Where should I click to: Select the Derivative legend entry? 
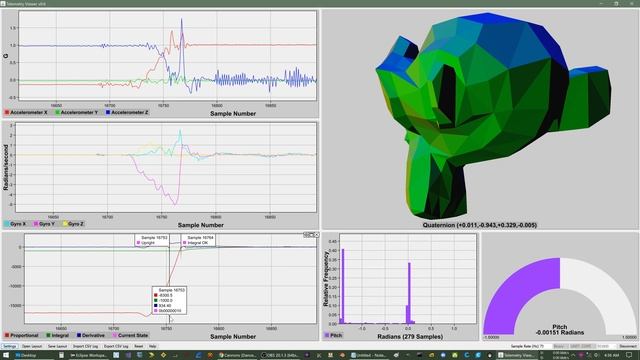[x=91, y=335]
